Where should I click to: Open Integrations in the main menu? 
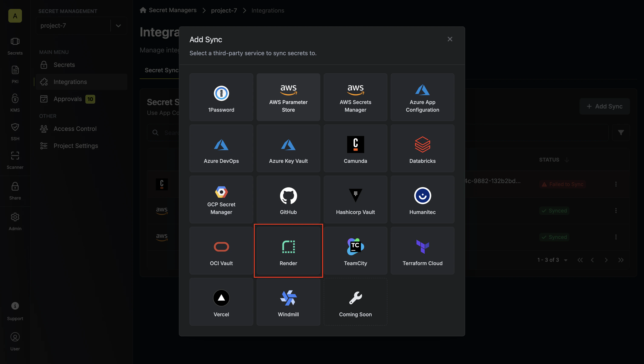[x=82, y=82]
